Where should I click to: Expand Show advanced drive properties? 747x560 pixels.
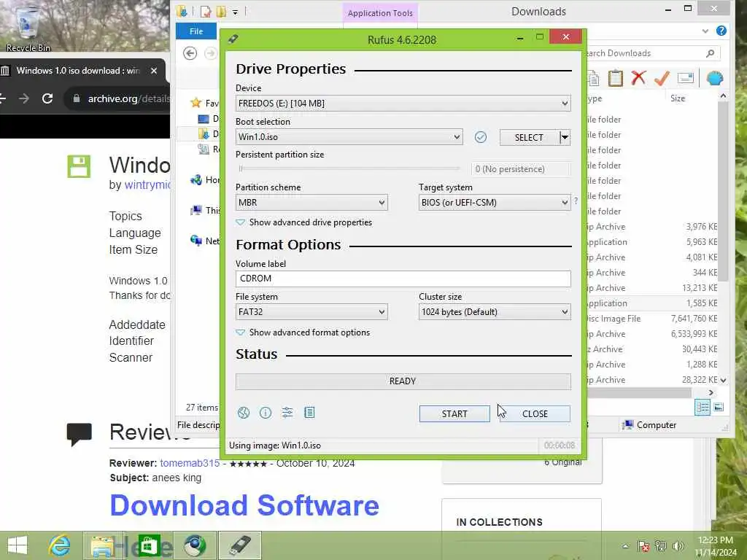pyautogui.click(x=304, y=222)
